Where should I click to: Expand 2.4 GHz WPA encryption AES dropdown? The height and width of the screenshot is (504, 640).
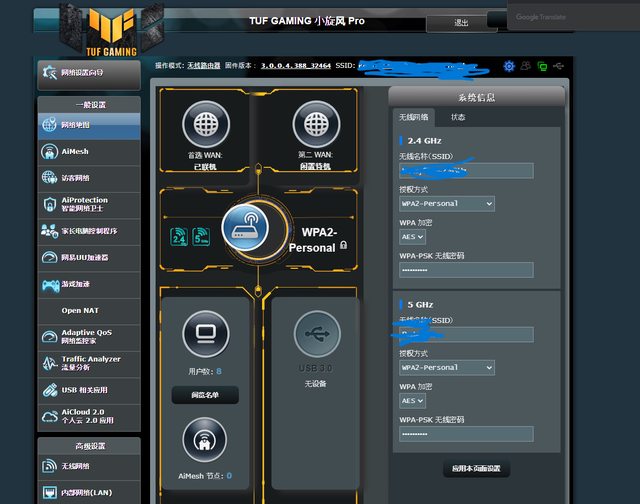pos(412,236)
